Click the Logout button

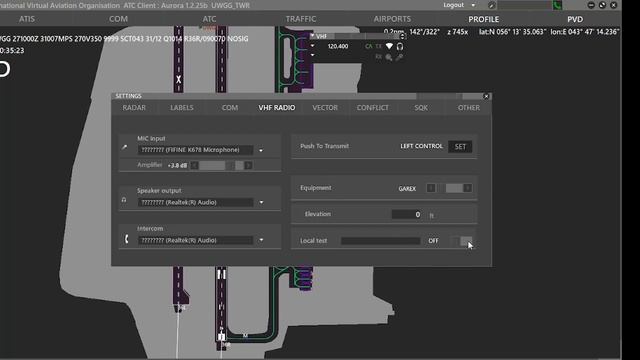click(x=453, y=5)
